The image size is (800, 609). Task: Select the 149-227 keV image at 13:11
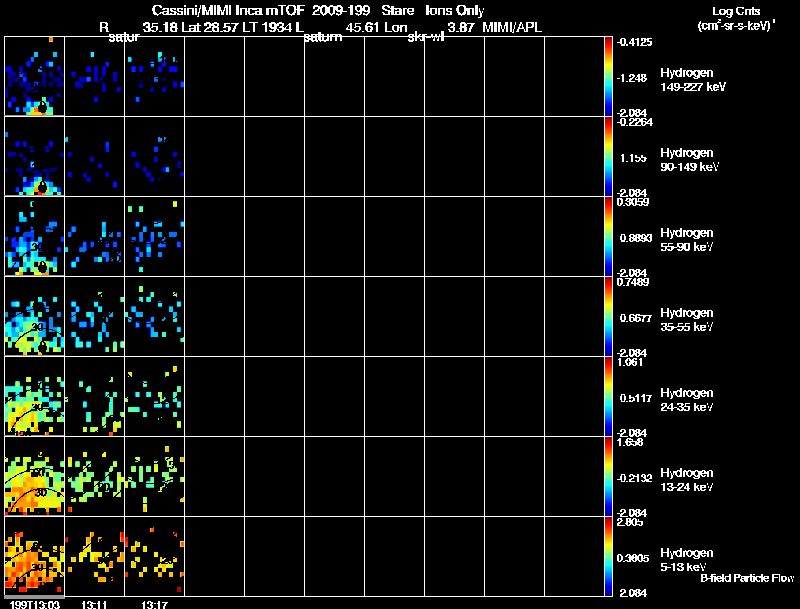click(94, 76)
